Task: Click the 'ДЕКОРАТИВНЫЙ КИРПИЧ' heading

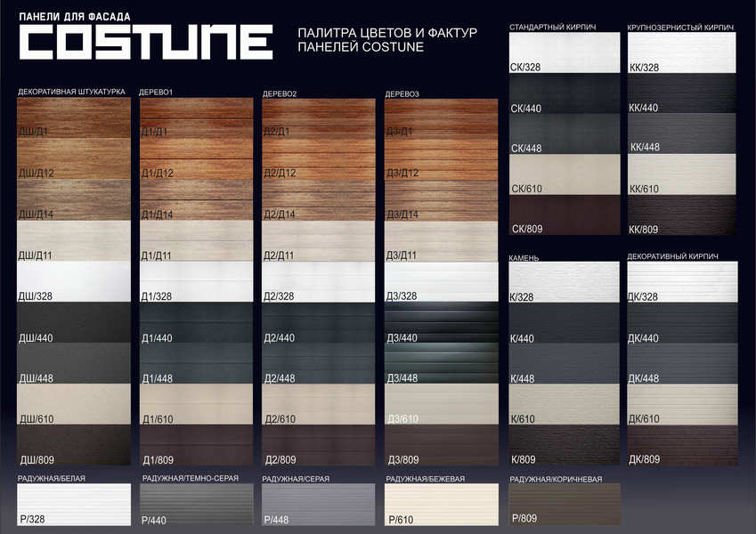Action: [672, 256]
